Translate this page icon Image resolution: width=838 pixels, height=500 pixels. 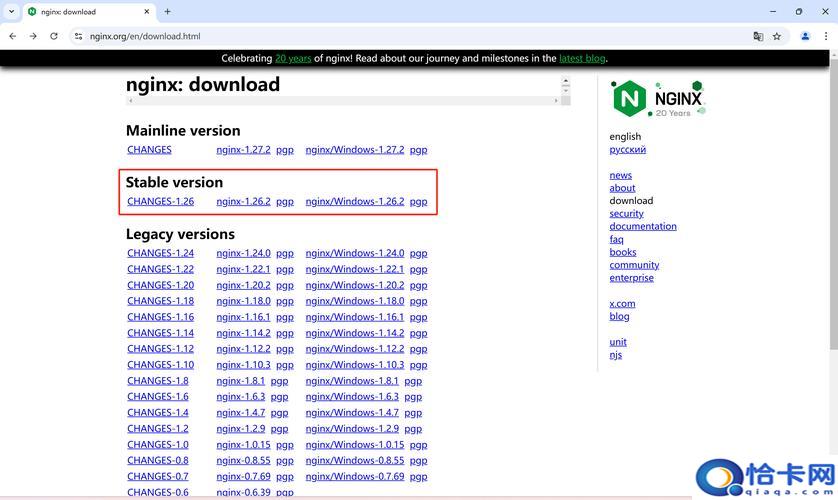point(758,36)
